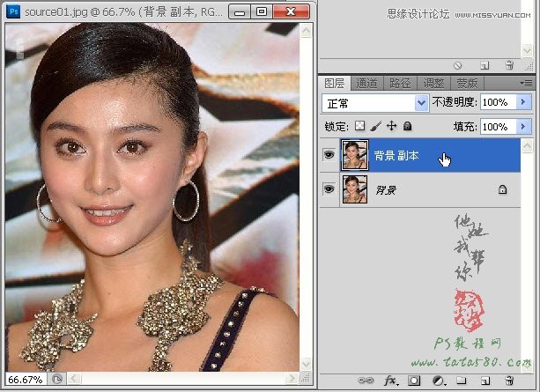The height and width of the screenshot is (392, 540).
Task: Expand the 填充 fill slider arrow
Action: 525,127
